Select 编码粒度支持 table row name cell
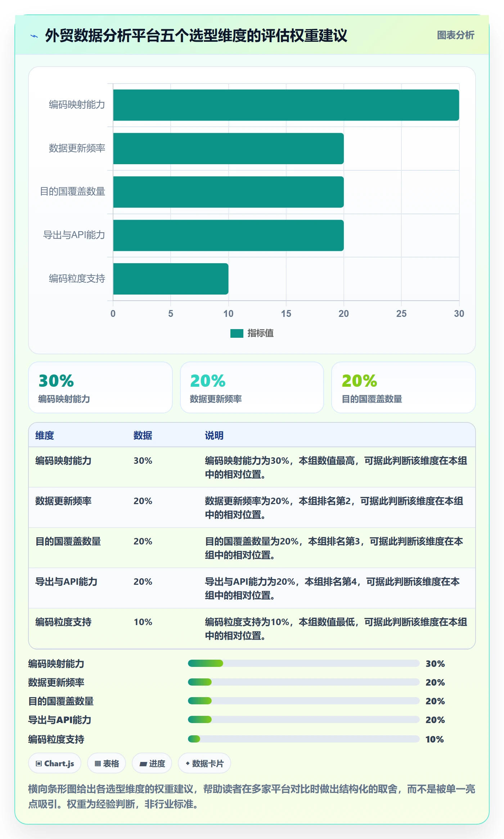This screenshot has width=504, height=839. pos(63,622)
